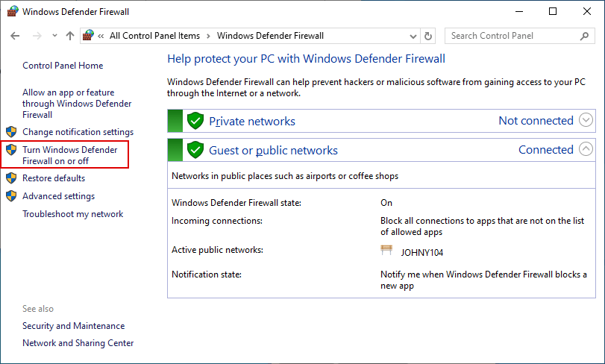Click the firewall icon in the address bar

pyautogui.click(x=88, y=36)
